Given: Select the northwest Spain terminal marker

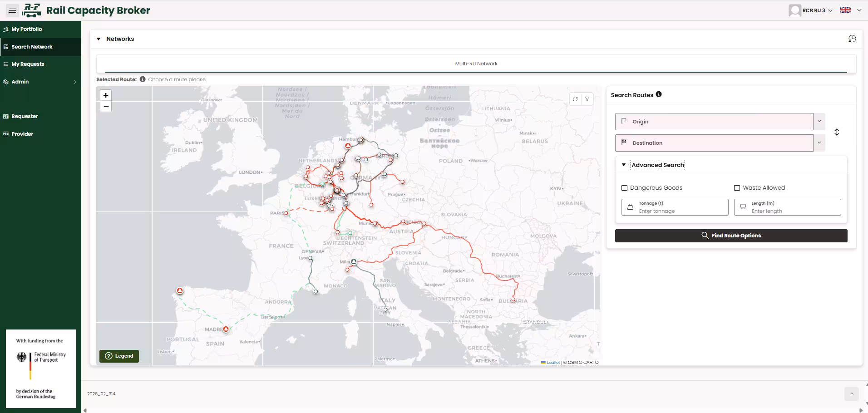Looking at the screenshot, I should coord(180,290).
